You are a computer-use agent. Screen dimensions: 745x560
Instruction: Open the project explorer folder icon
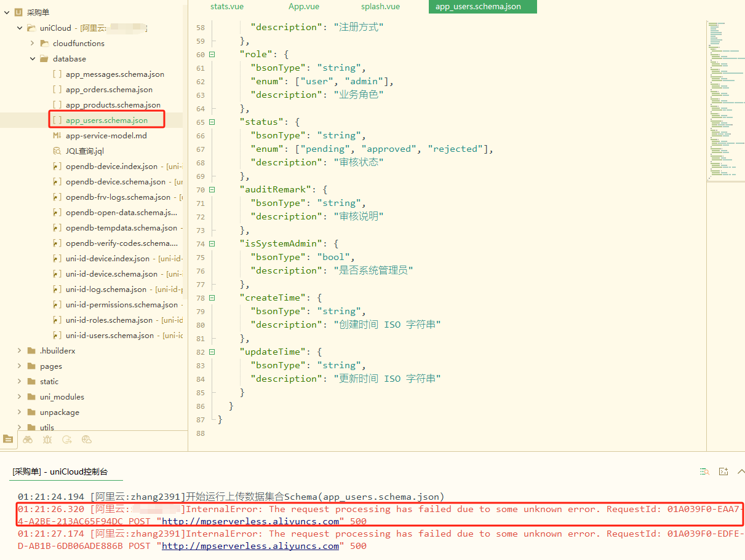click(x=8, y=439)
